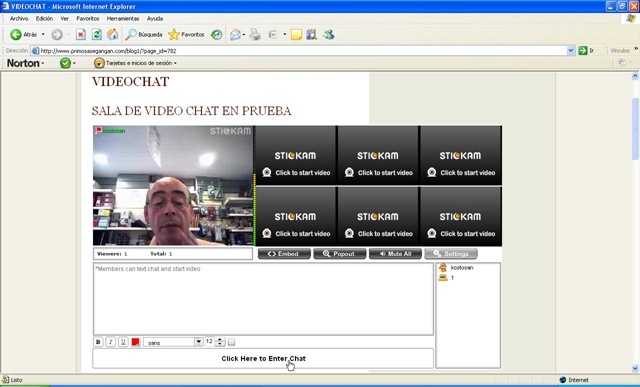Click the Stickam Embed button
Screen dimensions: 640x387
click(284, 254)
